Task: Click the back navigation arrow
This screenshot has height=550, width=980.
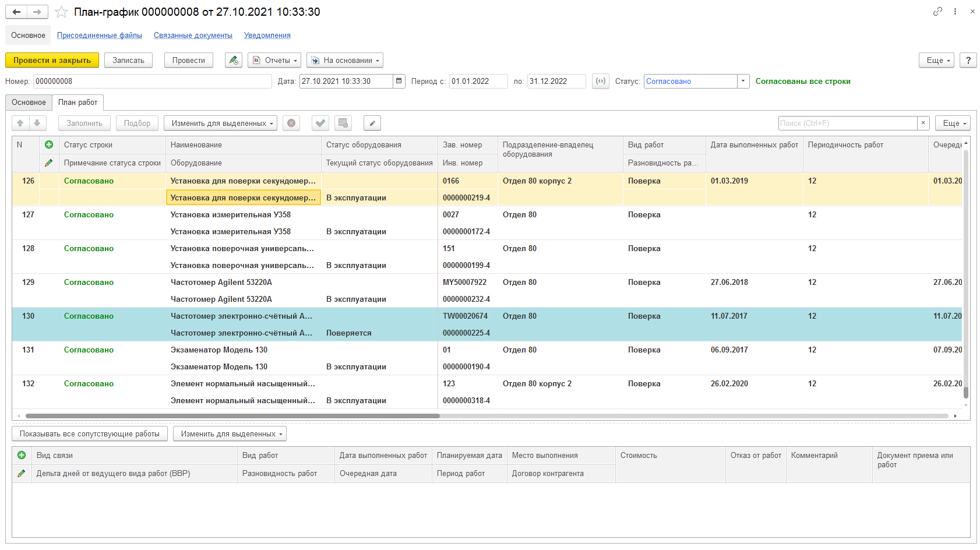Action: (x=16, y=12)
